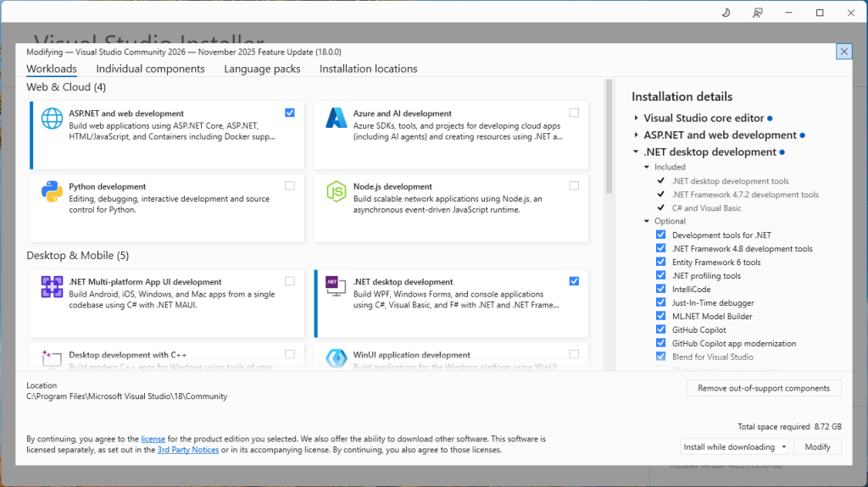
Task: Uncheck .NET profiling tools option
Action: (x=660, y=275)
